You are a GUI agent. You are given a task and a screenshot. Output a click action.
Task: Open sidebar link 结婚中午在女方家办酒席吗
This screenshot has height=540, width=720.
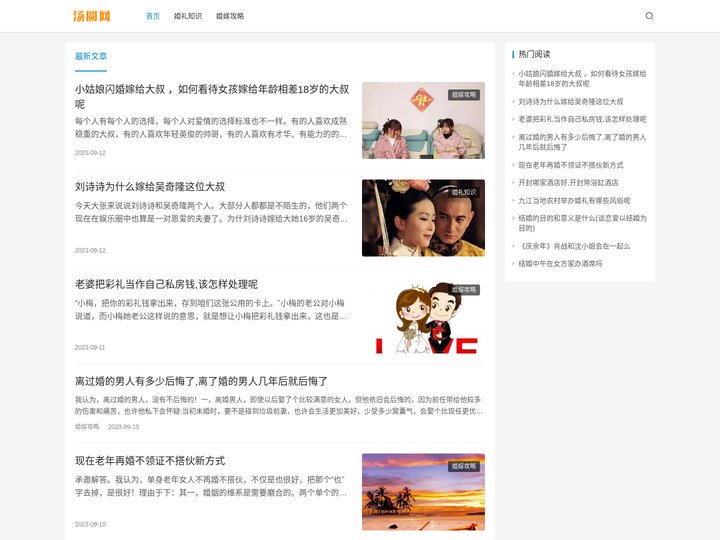560,264
